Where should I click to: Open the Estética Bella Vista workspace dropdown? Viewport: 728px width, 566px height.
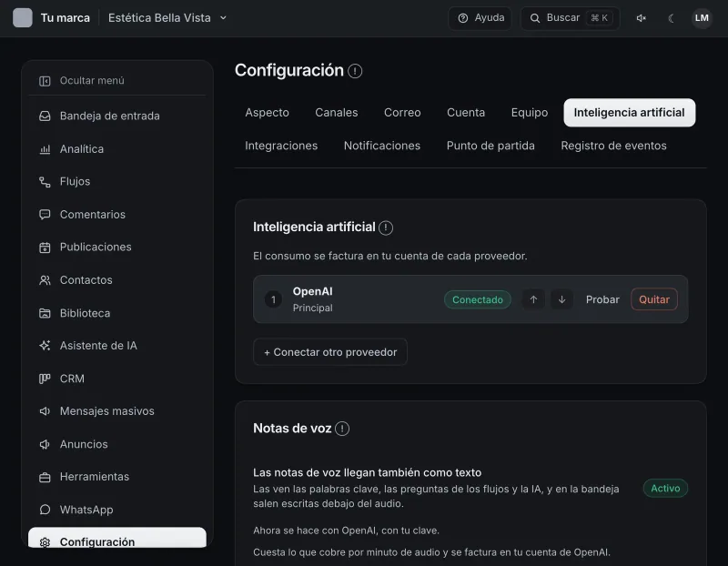point(167,18)
